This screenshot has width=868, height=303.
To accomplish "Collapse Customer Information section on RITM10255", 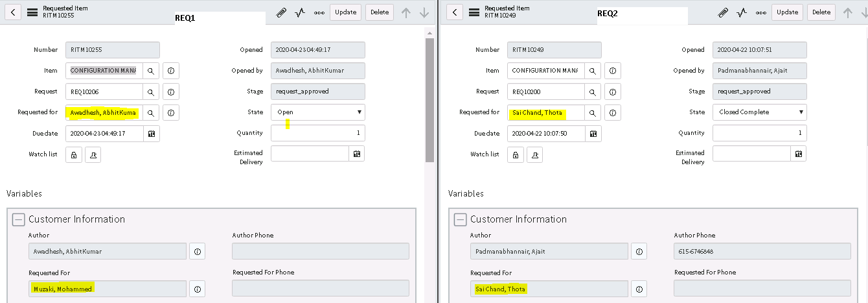I will click(x=19, y=219).
